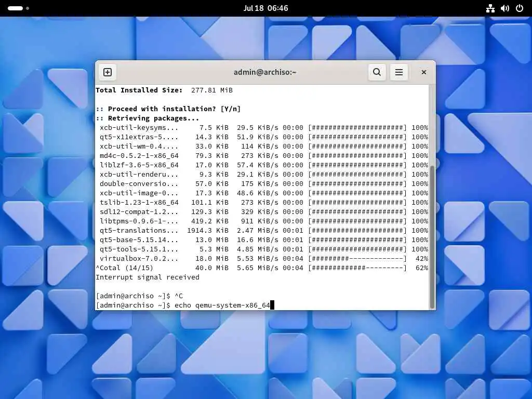Click the 'qt5-x11extras-5....' package name

[x=139, y=137]
